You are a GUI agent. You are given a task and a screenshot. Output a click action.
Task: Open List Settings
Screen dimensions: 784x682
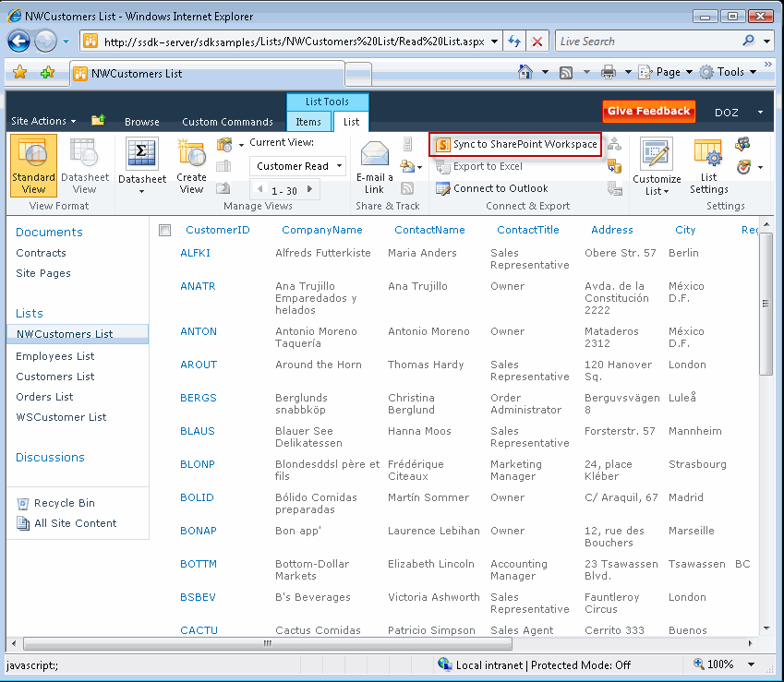[708, 166]
